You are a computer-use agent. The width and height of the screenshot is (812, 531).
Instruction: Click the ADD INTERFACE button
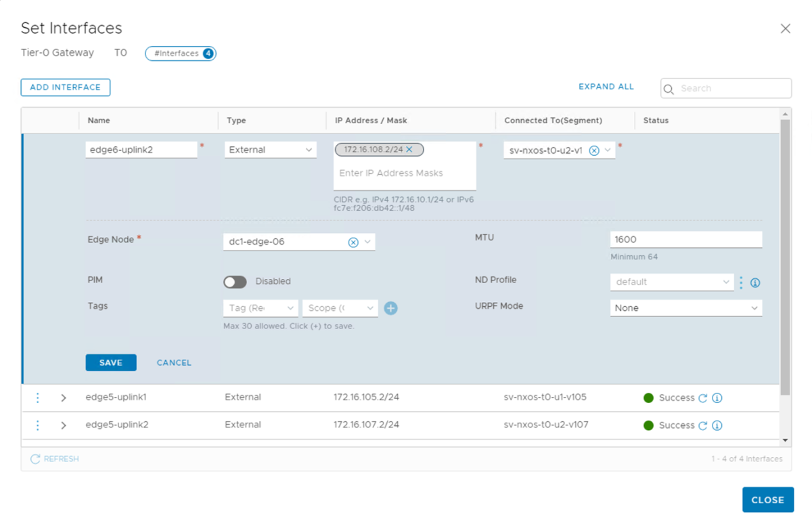click(x=65, y=87)
